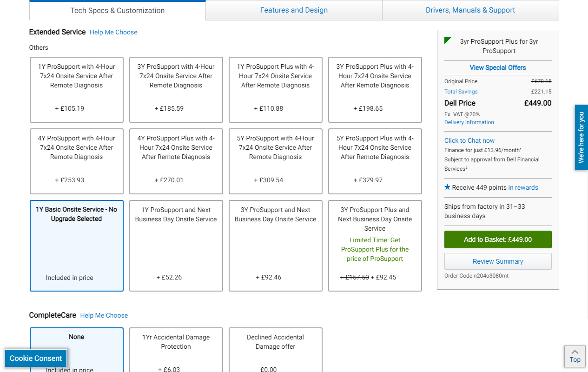Screen dimensions: 588x372
Task: Select 1Y ProSupport with 4-Hour Onsite option
Action: [77, 89]
